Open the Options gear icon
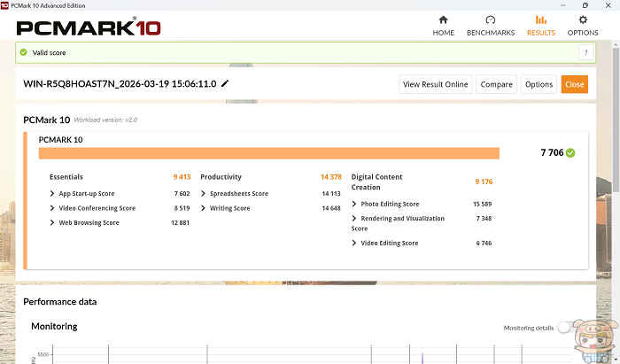 tap(582, 20)
